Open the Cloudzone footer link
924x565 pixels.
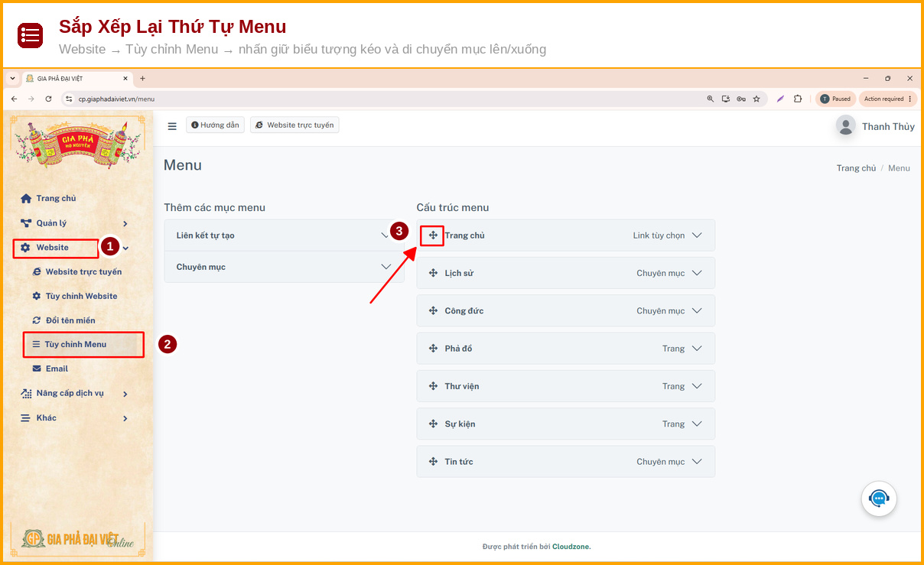point(571,547)
